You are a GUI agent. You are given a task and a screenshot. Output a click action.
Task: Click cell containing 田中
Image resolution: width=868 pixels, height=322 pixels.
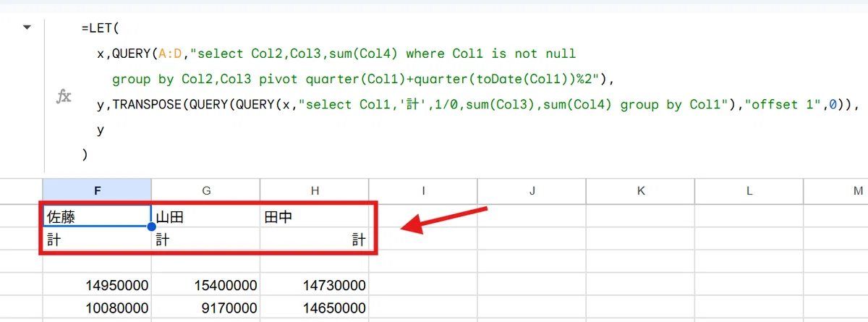click(x=315, y=216)
